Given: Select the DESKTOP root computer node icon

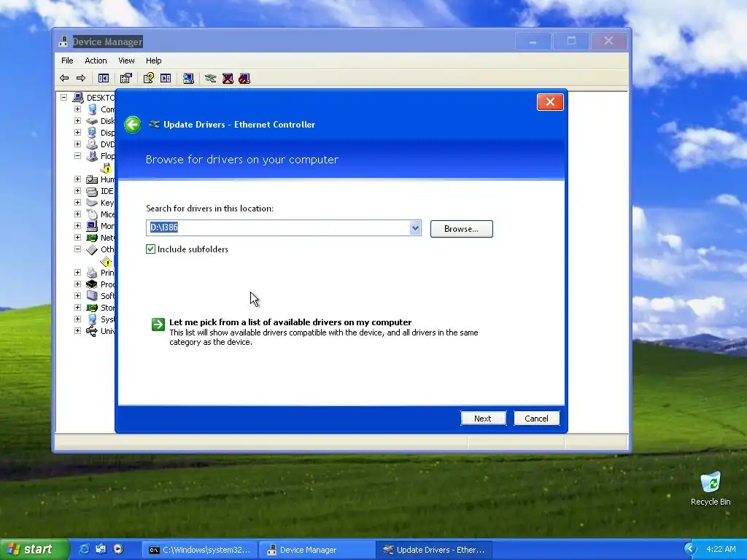Looking at the screenshot, I should point(78,98).
